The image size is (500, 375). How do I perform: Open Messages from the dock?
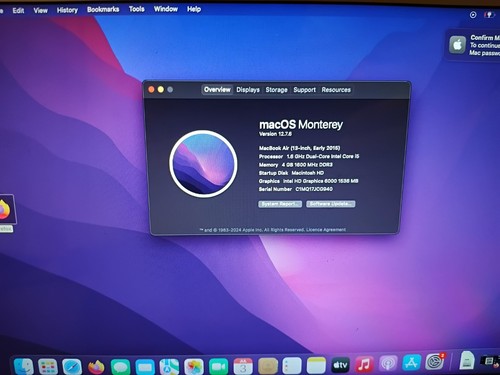[x=120, y=367]
